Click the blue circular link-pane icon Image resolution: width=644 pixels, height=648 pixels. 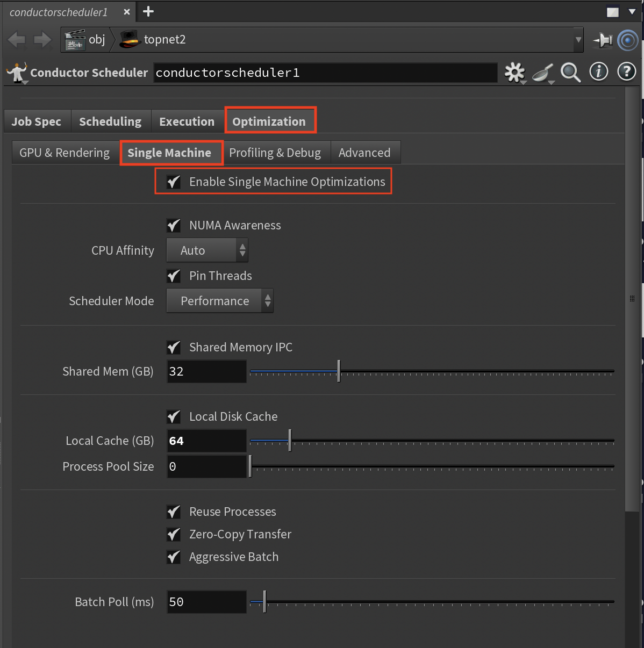(x=627, y=40)
